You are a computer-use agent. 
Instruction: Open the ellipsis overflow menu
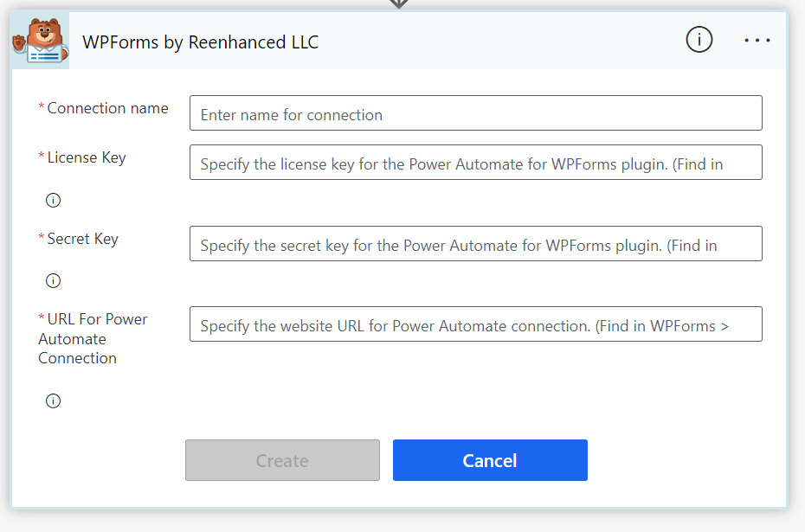pos(757,40)
